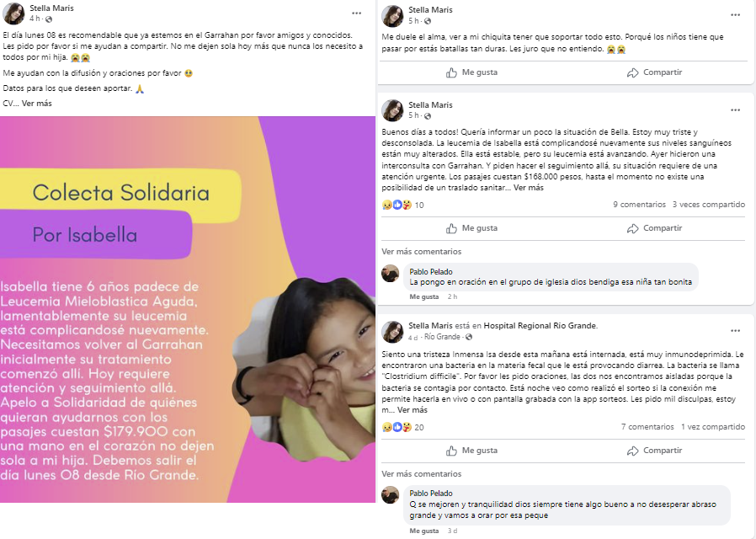The image size is (756, 539).
Task: Open options menu on the 'Me duele el alma' post
Action: [x=735, y=15]
